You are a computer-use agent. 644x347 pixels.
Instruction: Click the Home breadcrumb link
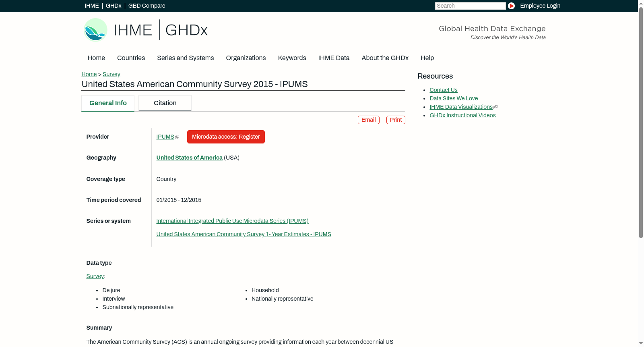coord(89,74)
